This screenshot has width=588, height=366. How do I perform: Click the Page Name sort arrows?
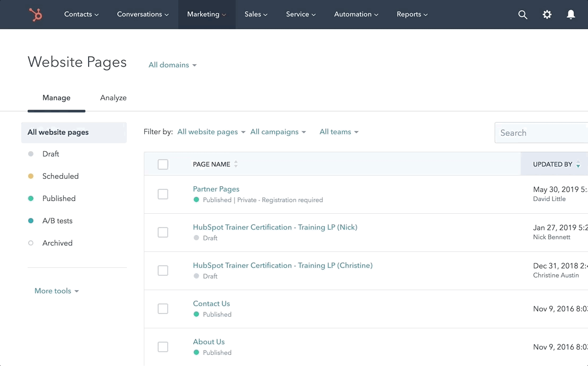[236, 164]
